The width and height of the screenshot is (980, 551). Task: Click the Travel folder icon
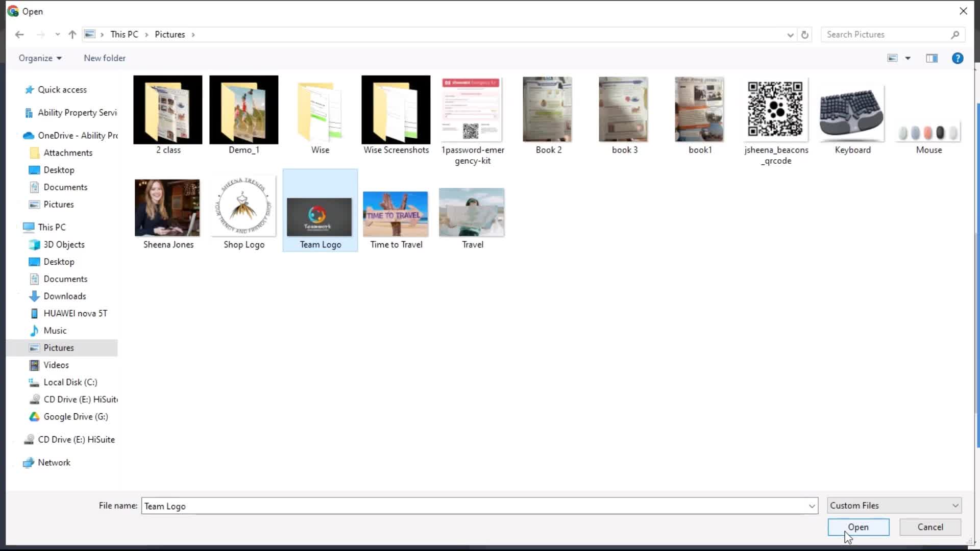pos(472,213)
